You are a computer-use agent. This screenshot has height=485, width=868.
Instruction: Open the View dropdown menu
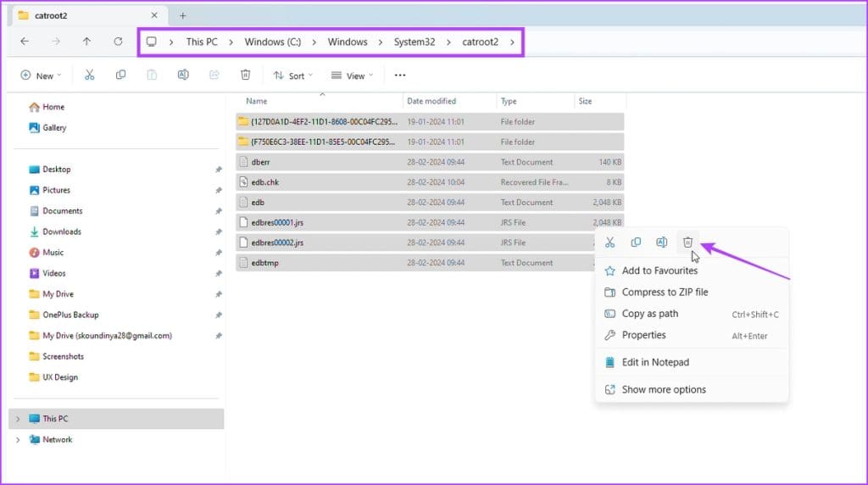(353, 75)
